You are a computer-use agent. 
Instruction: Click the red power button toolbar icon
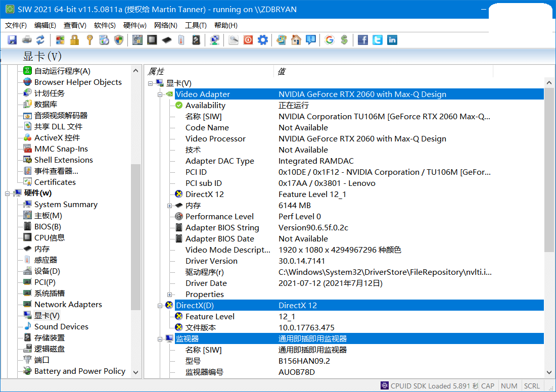(248, 40)
